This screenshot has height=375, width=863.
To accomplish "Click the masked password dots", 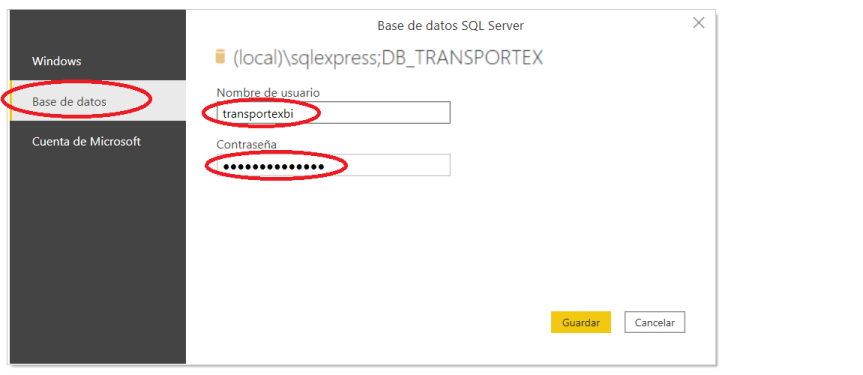I will point(273,166).
